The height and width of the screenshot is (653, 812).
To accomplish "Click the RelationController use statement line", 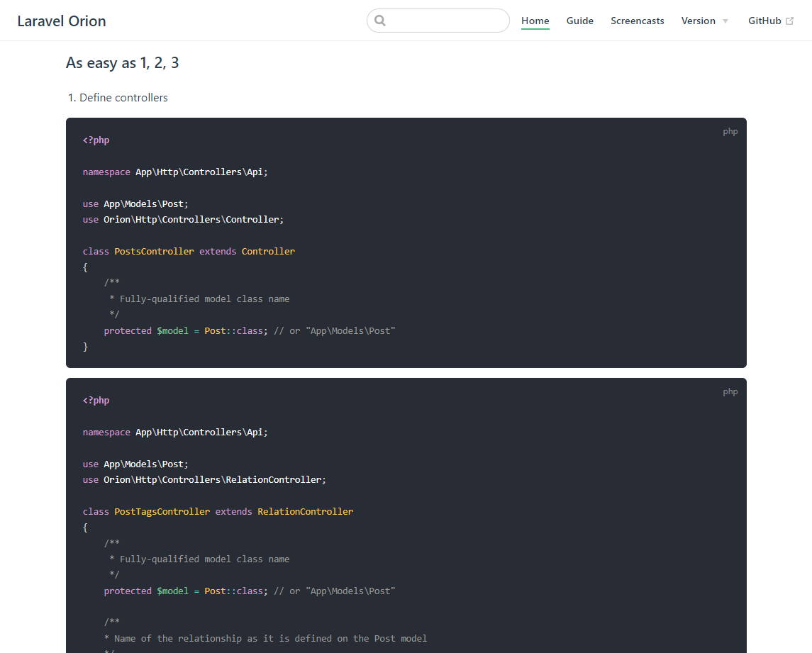I will point(204,479).
